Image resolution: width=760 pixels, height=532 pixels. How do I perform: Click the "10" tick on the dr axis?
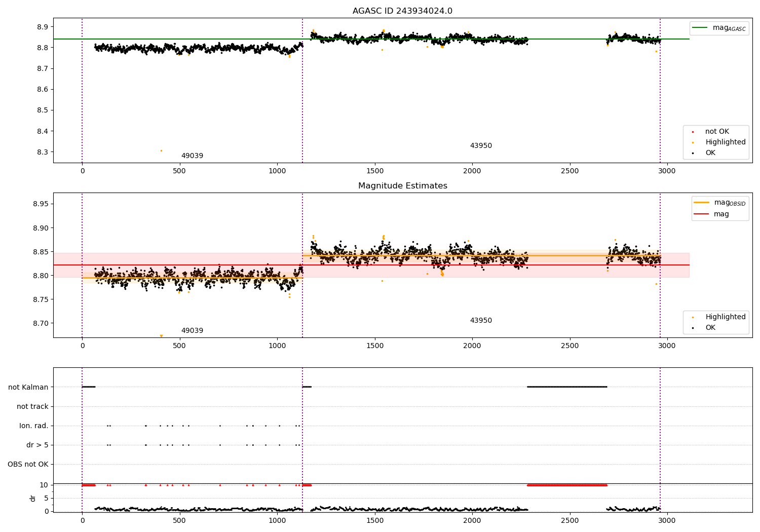point(44,485)
